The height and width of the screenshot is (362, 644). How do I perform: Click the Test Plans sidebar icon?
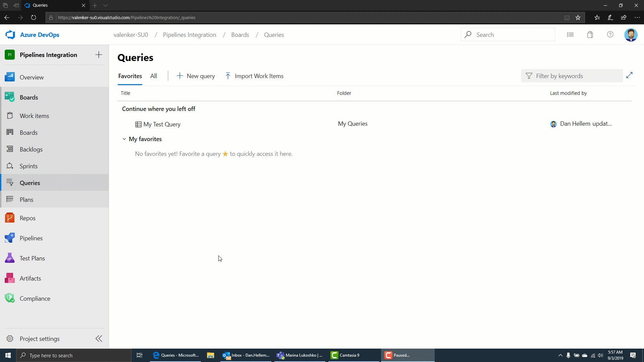pyautogui.click(x=10, y=258)
